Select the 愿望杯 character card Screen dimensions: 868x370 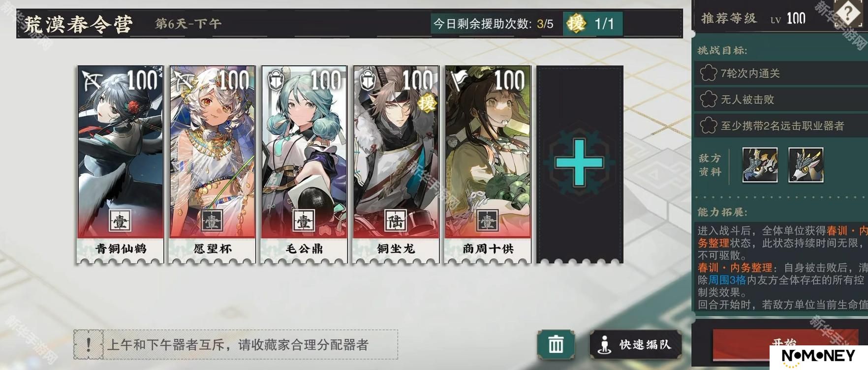[212, 164]
